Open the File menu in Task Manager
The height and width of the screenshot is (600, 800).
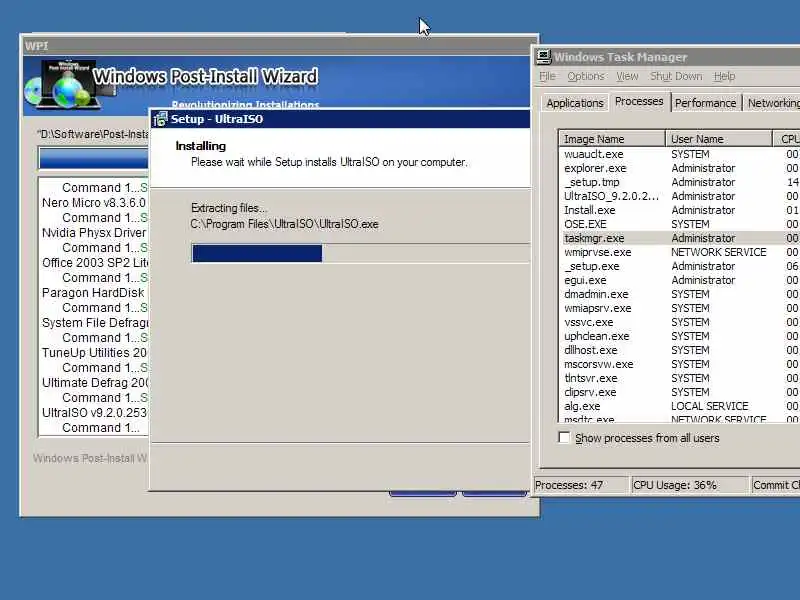tap(547, 76)
